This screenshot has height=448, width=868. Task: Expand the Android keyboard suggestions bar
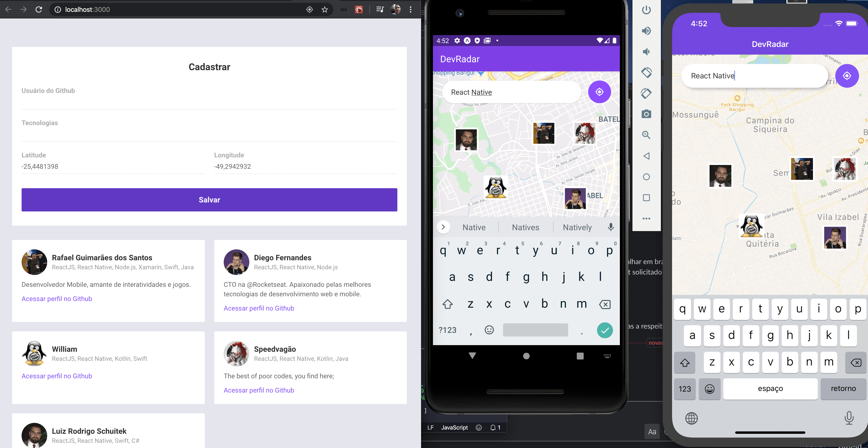(x=444, y=227)
